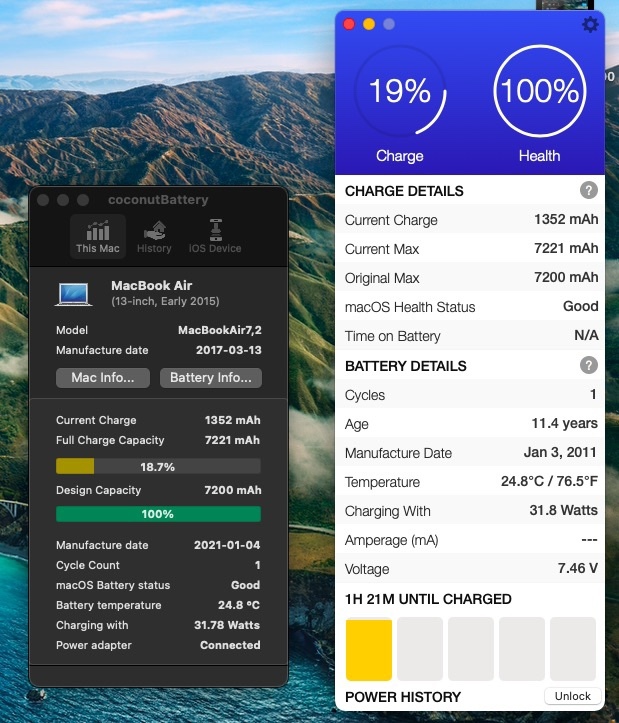Click 2017-03-13 manufacture date in coconutBattery
Screen dimensions: 619x723
229,350
